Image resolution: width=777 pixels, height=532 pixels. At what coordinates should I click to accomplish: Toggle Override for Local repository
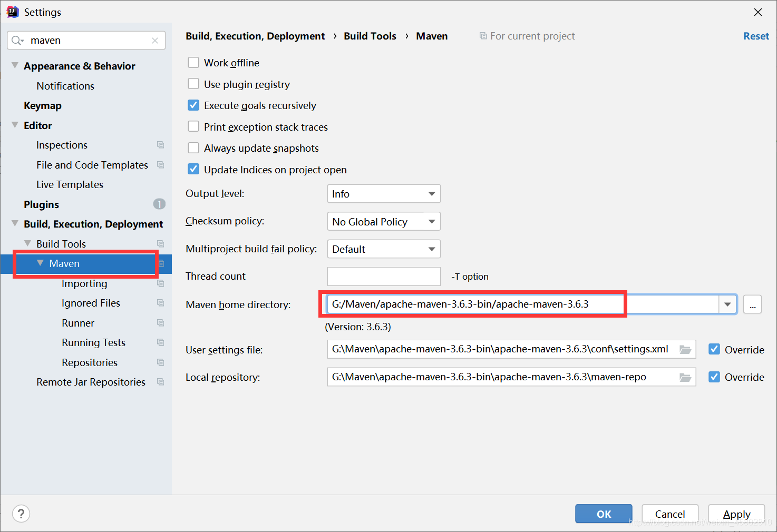tap(714, 377)
